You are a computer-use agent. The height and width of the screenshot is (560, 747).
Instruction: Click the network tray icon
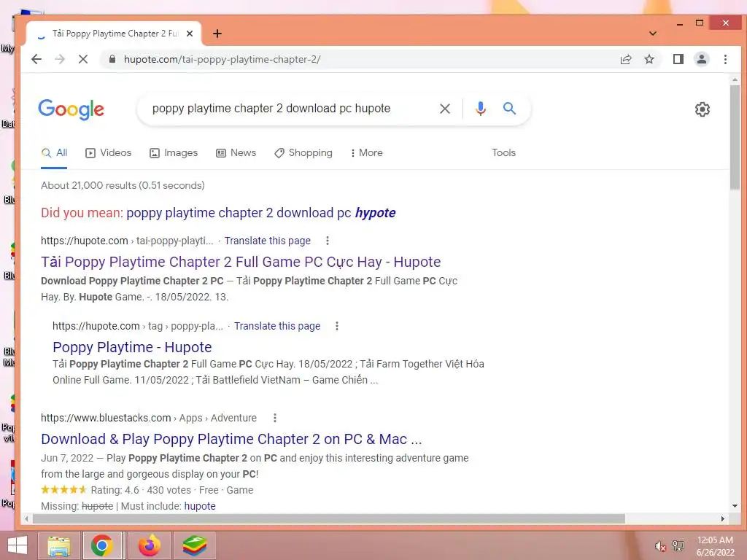[x=678, y=546]
